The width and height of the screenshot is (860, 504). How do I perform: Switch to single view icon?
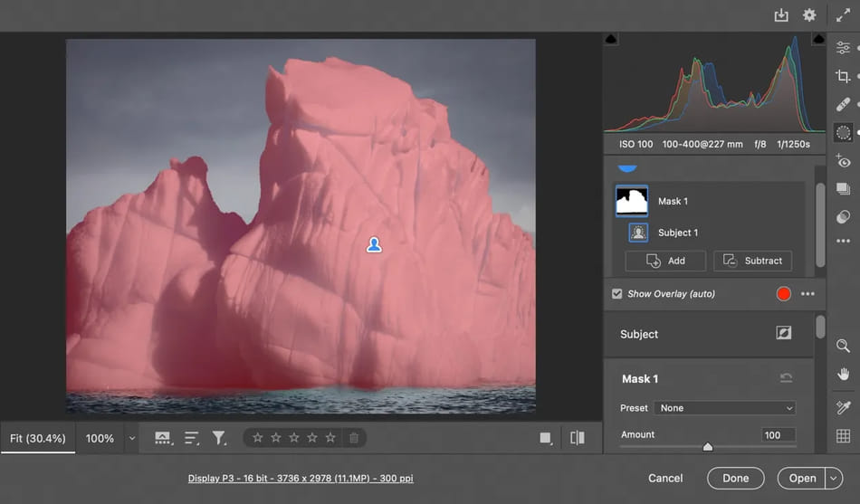point(546,438)
